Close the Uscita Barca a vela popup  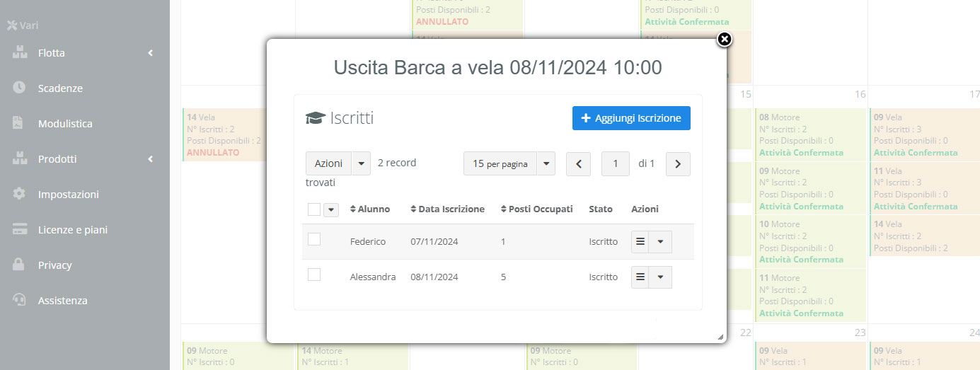[724, 40]
